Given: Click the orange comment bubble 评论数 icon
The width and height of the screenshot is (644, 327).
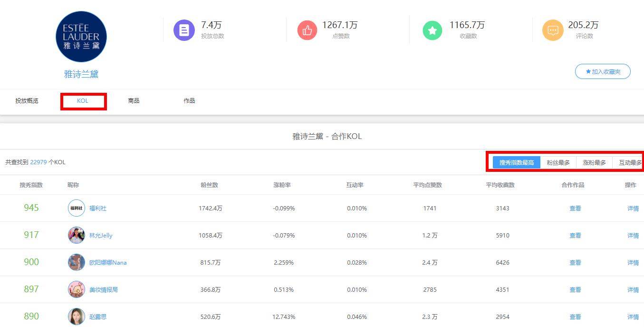Looking at the screenshot, I should click(x=553, y=30).
